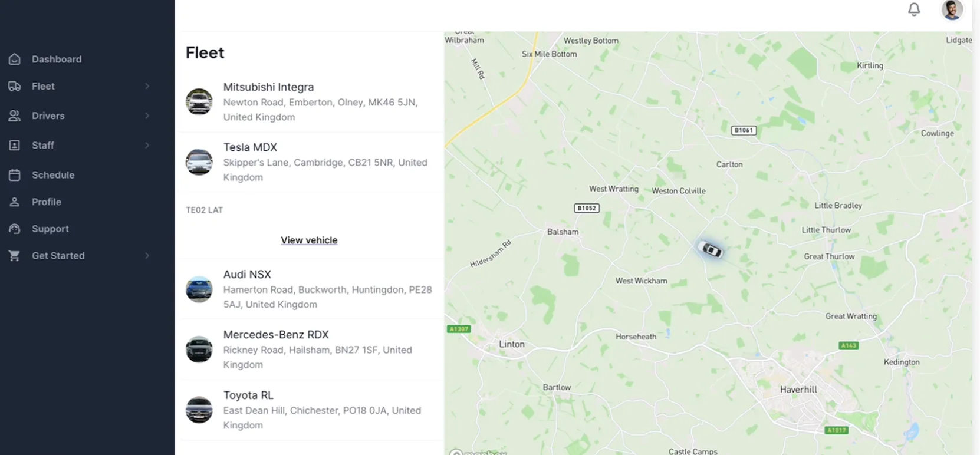
Task: Click the Audi NSX vehicle thumbnail
Action: (199, 289)
